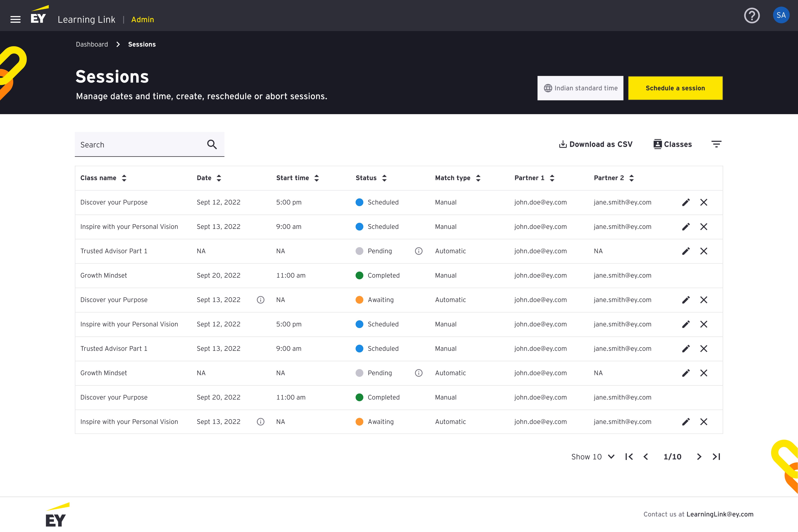
Task: Click info icon beside last Awaiting row date
Action: click(x=260, y=422)
